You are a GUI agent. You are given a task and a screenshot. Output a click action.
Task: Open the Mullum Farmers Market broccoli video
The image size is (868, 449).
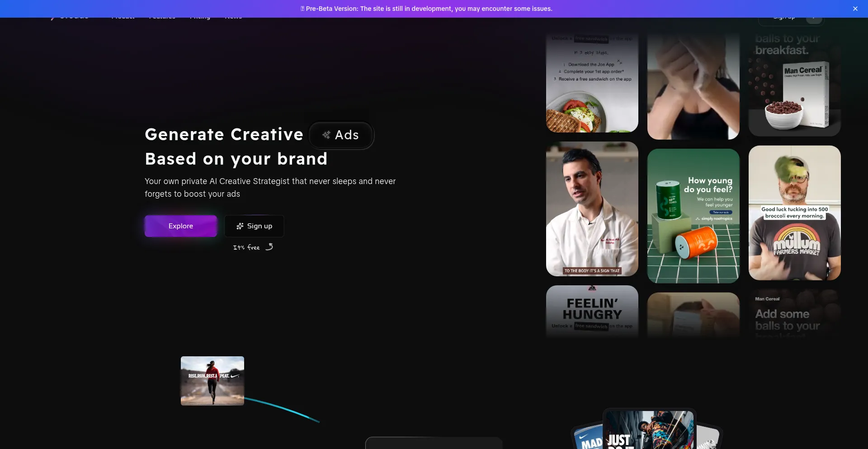(x=794, y=213)
